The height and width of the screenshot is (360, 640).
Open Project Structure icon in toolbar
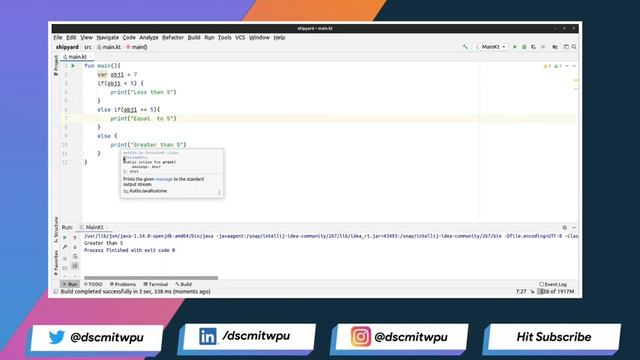coord(555,47)
